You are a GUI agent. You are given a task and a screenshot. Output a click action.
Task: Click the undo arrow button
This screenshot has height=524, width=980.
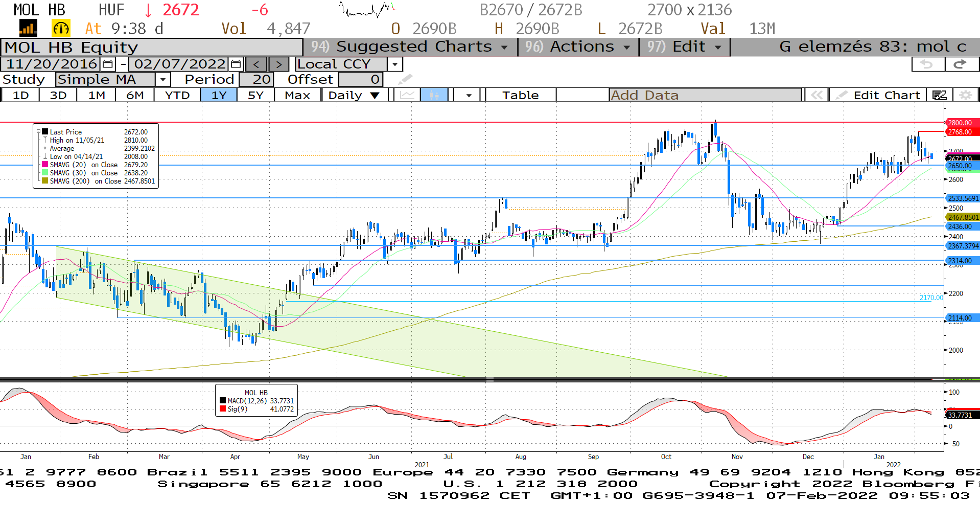(927, 64)
